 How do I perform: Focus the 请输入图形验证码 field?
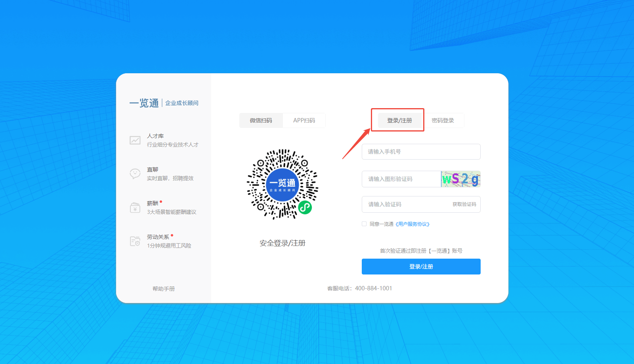[401, 179]
